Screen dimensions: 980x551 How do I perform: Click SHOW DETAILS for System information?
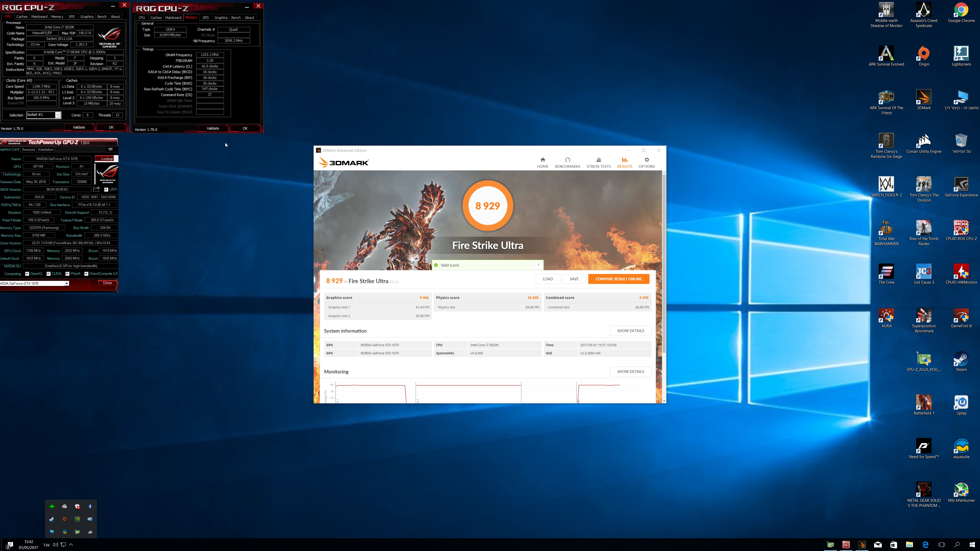coord(630,330)
